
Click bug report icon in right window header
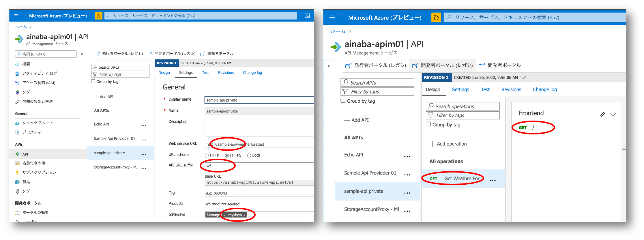pos(436,18)
